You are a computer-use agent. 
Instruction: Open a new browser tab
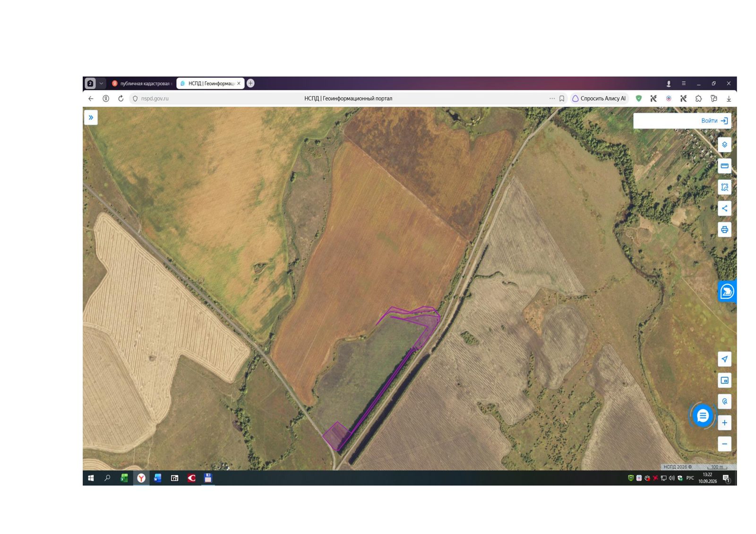(250, 83)
